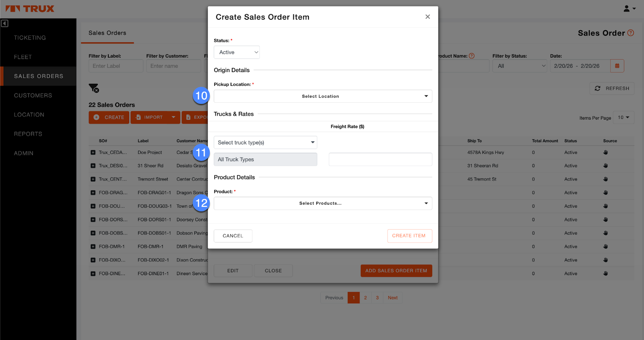Open the Status dropdown set to Active
644x340 pixels.
coord(237,52)
